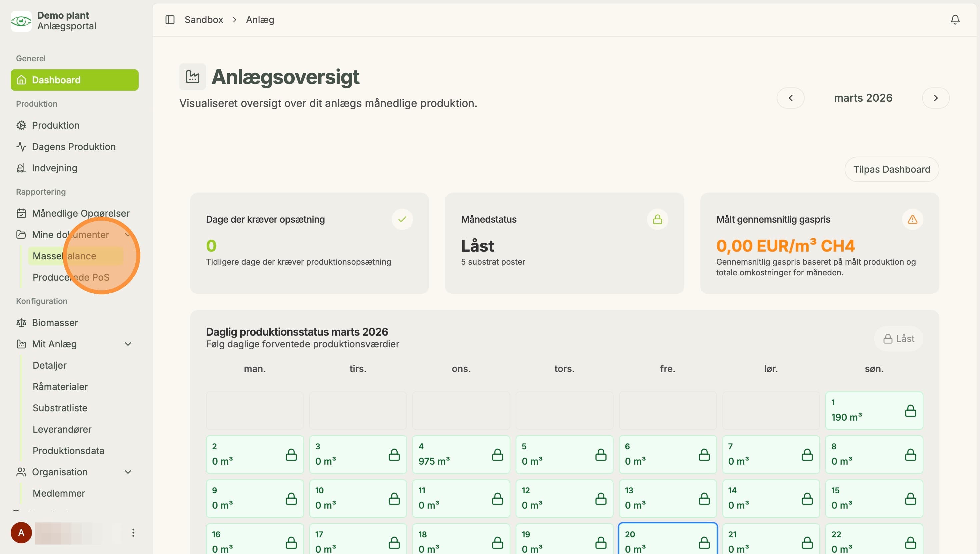Open Råmaterialer under Mit Anlæg

coord(75,387)
